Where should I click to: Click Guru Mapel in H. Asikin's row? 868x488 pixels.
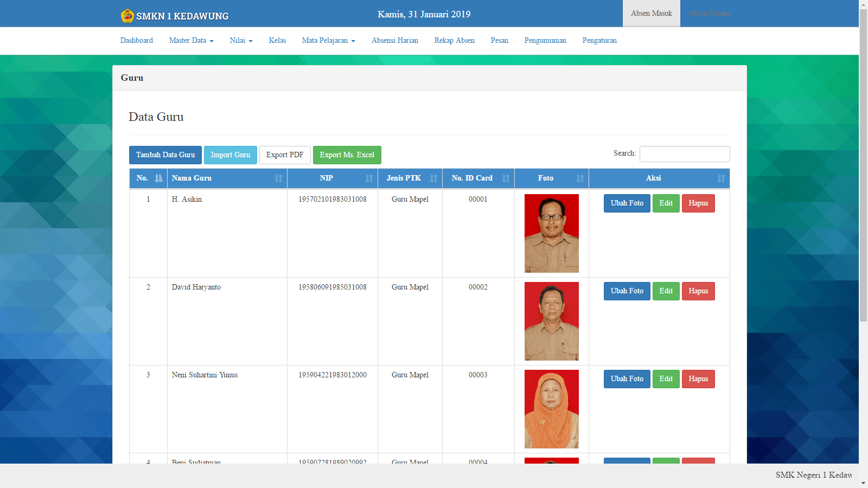pos(410,200)
